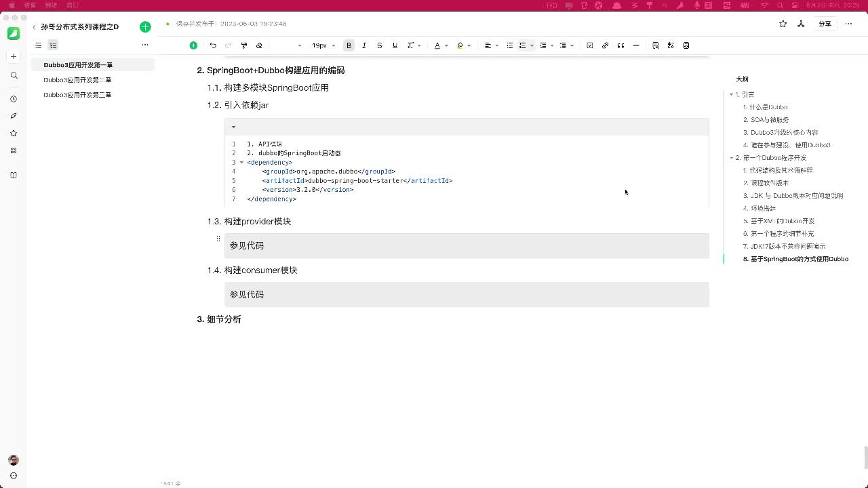This screenshot has height=488, width=868.
Task: Collapse the 1. 引言 outline section
Action: point(731,94)
